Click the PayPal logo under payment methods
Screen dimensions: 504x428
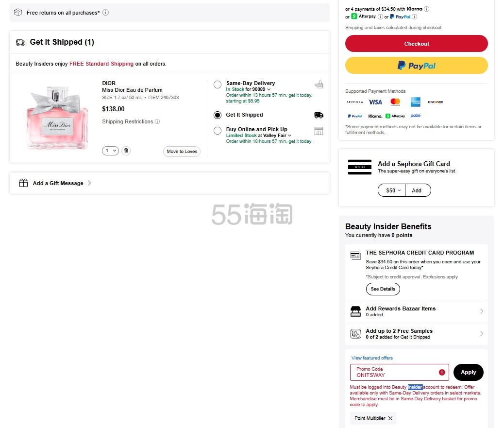[x=355, y=116]
